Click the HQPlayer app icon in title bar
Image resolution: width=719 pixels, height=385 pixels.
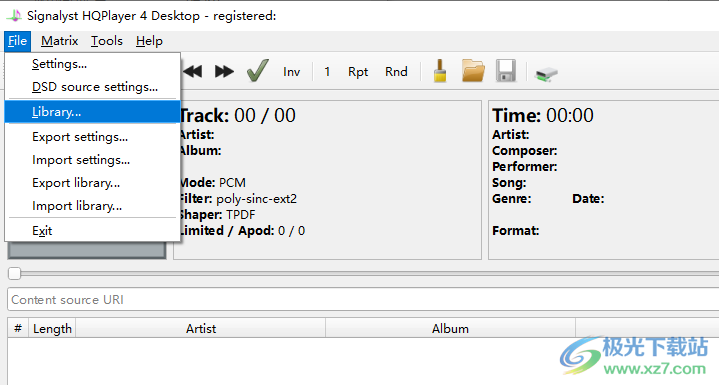[14, 16]
